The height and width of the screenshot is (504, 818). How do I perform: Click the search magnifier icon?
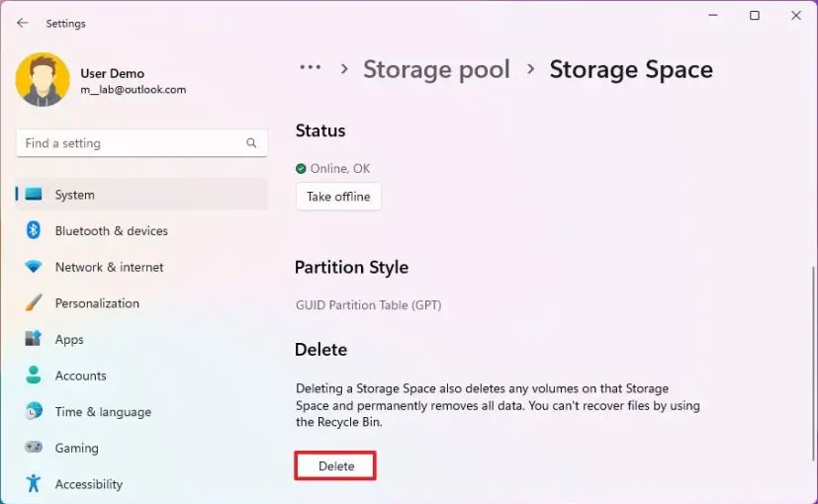251,143
